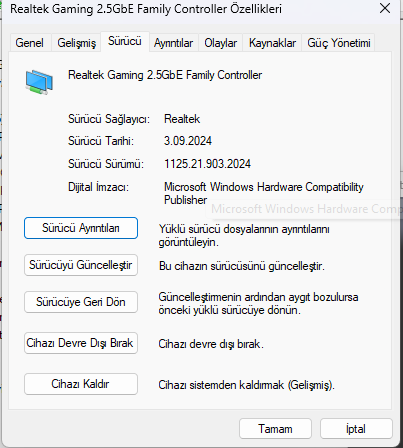Screen dimensions: 403x448
Task: Click the provider value Realtek
Action: tap(182, 119)
